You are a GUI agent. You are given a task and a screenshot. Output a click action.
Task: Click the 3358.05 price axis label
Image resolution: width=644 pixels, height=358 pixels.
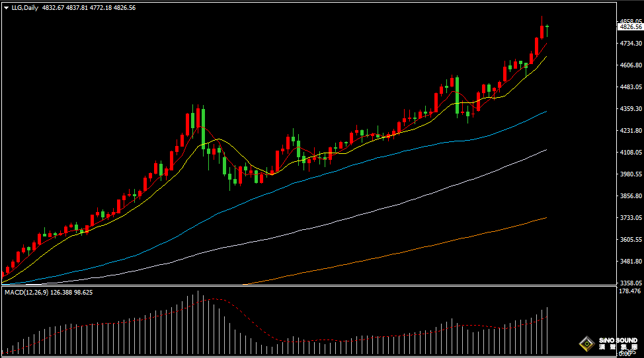tap(631, 283)
